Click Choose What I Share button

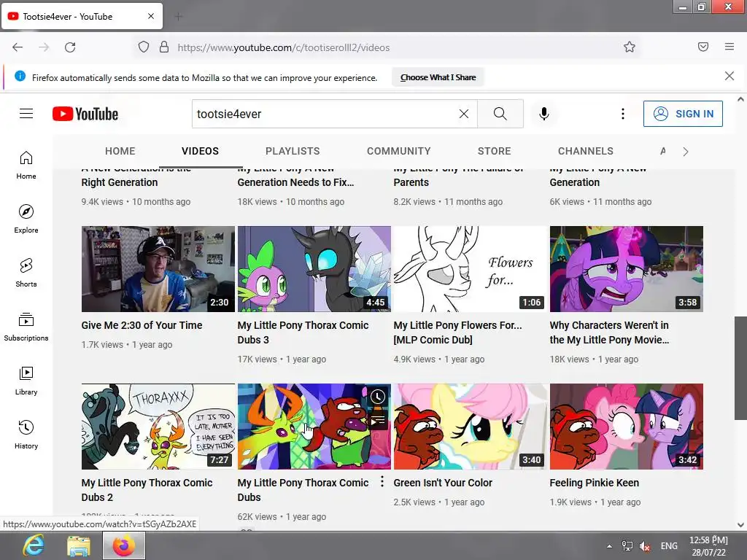[438, 77]
